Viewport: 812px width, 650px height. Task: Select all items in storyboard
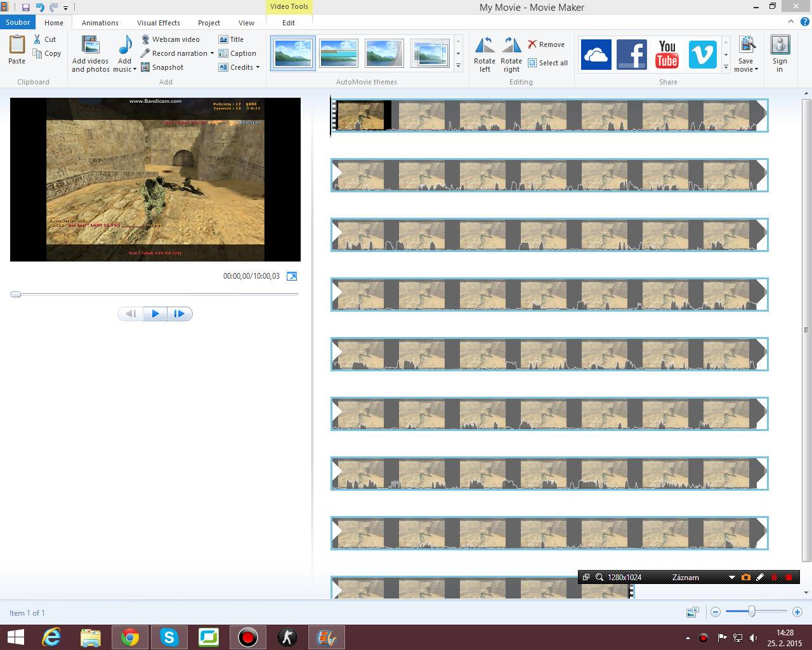point(548,63)
